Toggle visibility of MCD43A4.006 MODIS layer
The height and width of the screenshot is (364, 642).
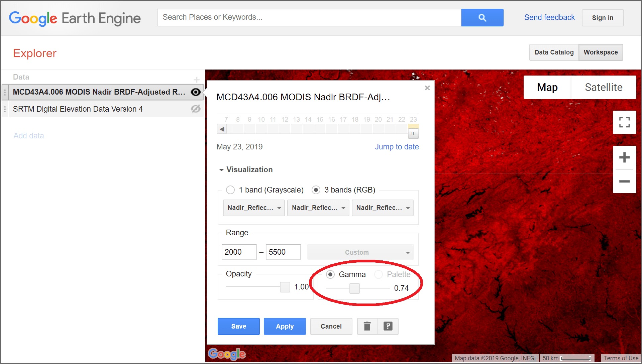[x=196, y=92]
